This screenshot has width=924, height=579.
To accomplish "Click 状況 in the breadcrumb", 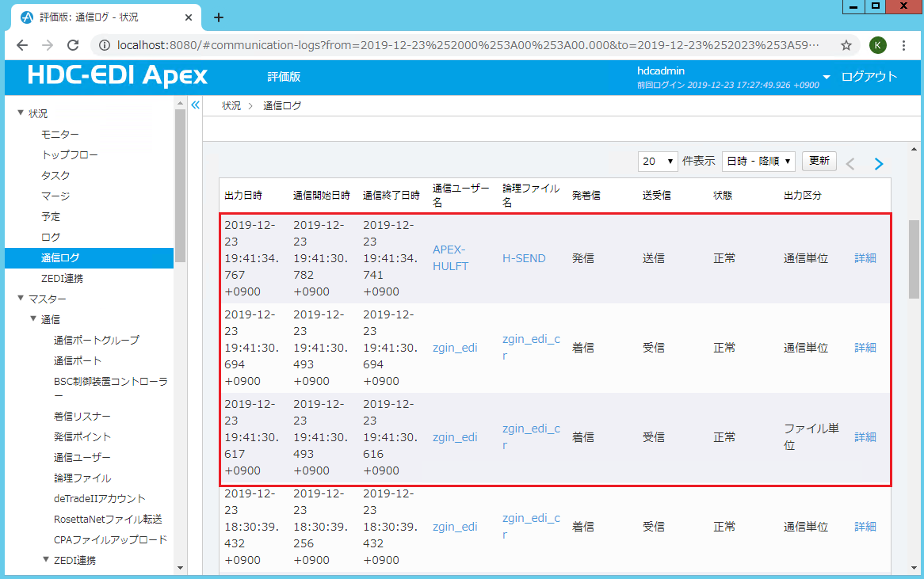I will [x=231, y=105].
